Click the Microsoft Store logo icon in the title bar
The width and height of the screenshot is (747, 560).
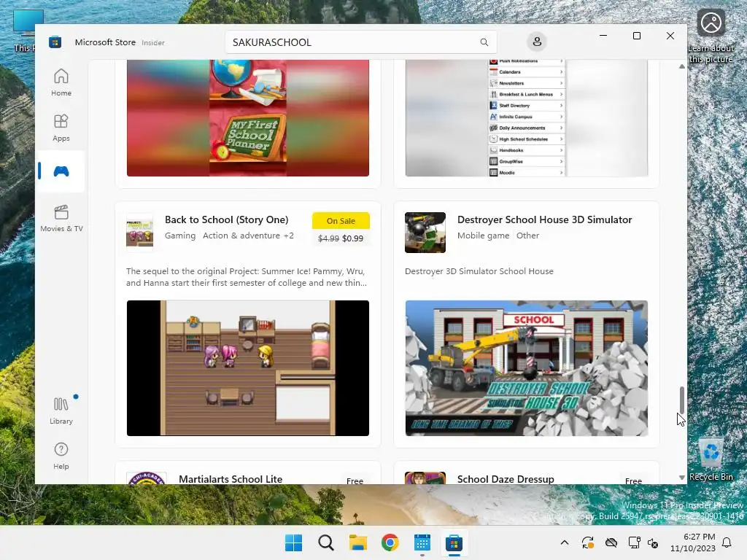55,42
